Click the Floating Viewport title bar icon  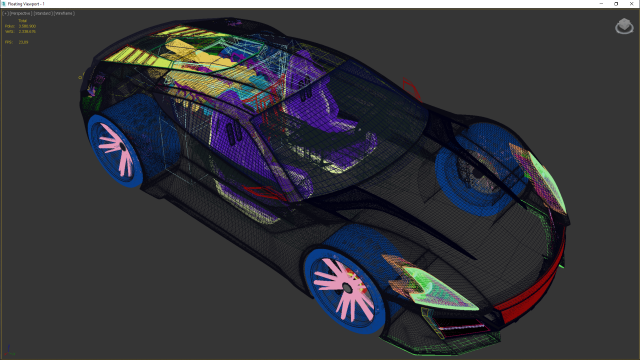[x=4, y=4]
